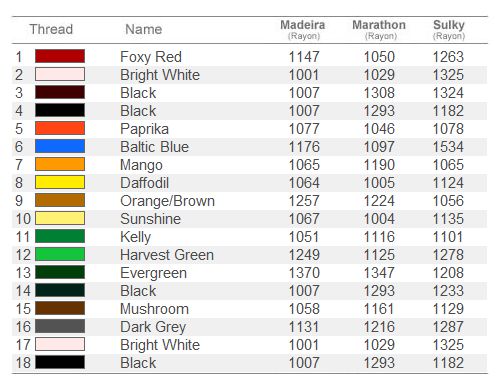Click the Evergreen thread name

tap(153, 273)
